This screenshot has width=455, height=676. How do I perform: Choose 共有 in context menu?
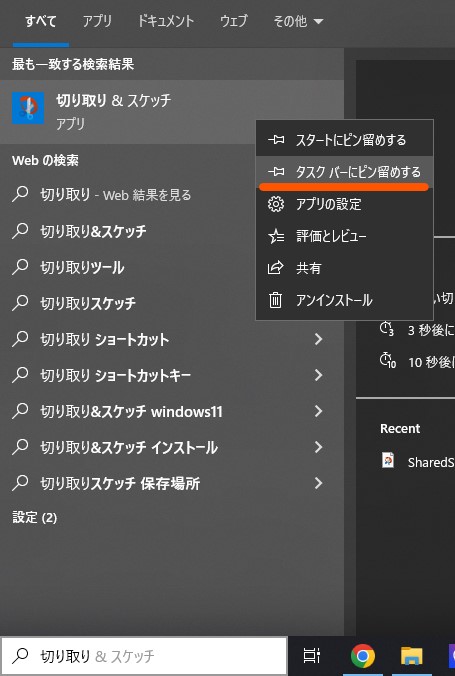click(345, 268)
